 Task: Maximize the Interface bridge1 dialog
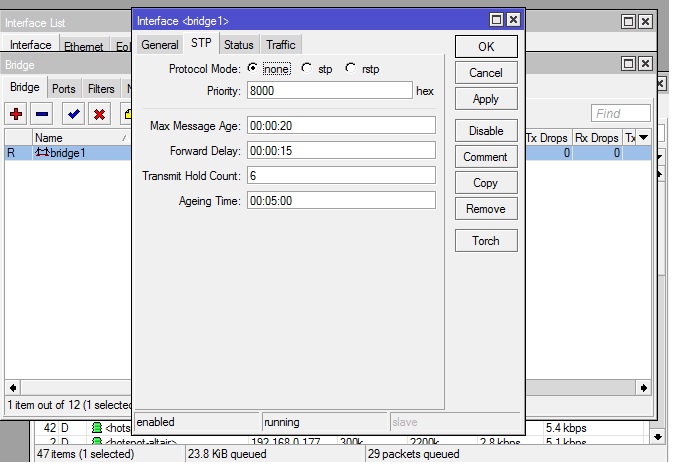pyautogui.click(x=496, y=20)
